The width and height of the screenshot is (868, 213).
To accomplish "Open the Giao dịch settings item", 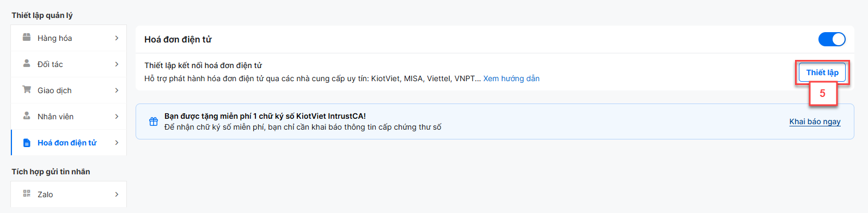I will pyautogui.click(x=69, y=90).
